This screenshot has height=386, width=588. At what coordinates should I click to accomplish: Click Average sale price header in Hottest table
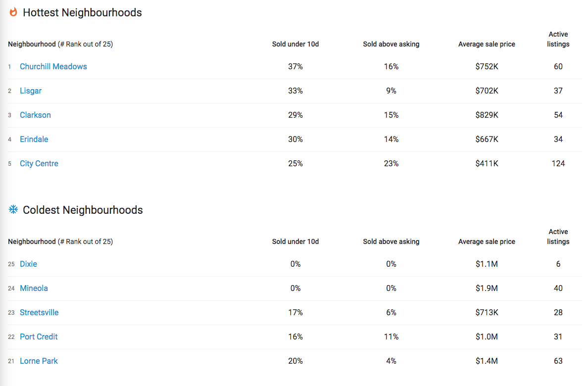click(x=487, y=44)
